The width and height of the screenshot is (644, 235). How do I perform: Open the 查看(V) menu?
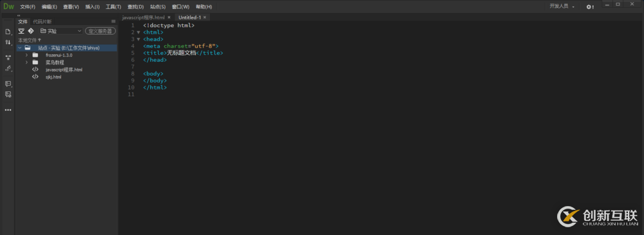tap(71, 7)
